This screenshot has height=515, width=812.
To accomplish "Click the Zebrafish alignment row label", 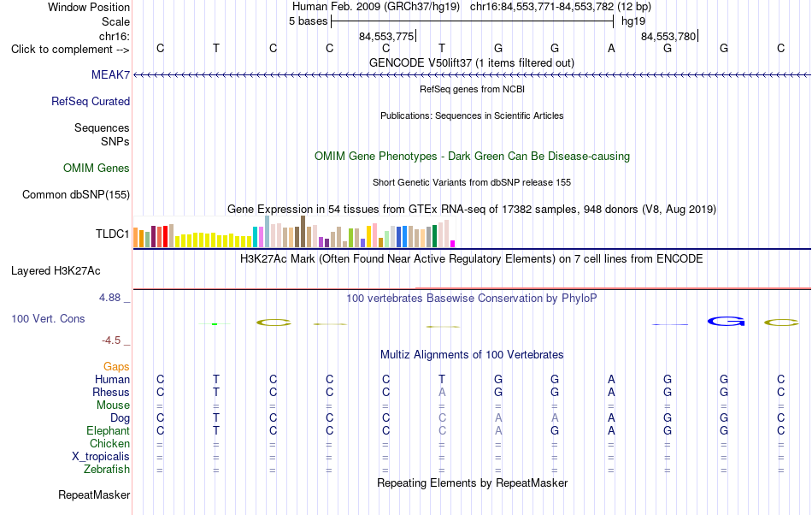I will coord(107,470).
